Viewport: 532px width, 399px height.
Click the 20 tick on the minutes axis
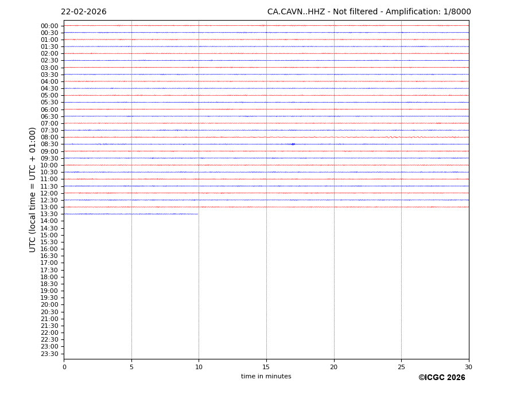pos(333,367)
